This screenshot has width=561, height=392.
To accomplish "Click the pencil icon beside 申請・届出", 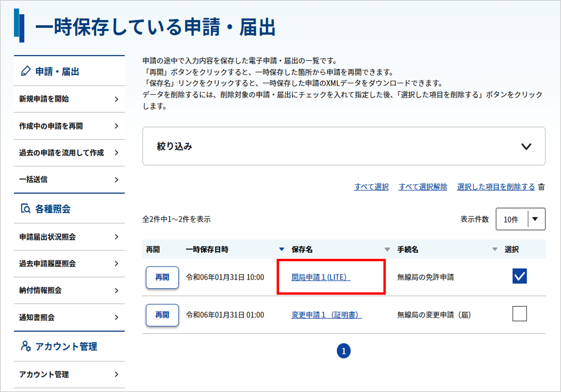I will coord(26,71).
